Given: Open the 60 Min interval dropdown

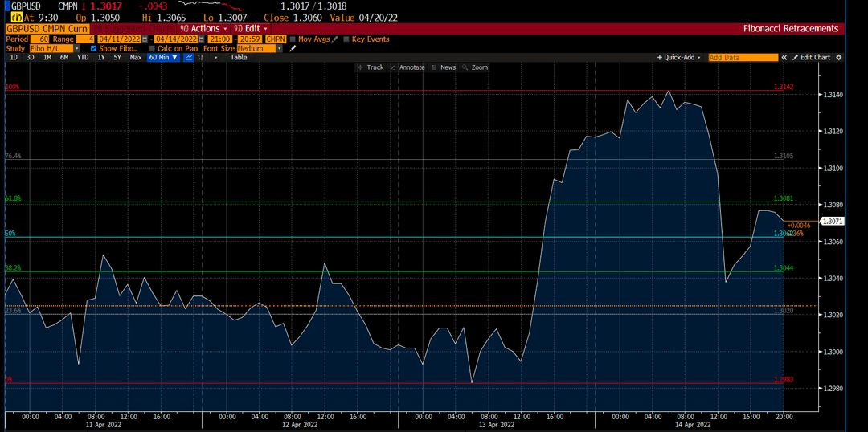Looking at the screenshot, I should click(x=164, y=58).
